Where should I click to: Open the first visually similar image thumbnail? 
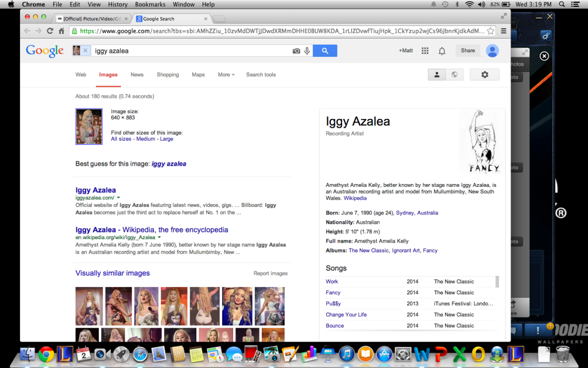point(89,306)
